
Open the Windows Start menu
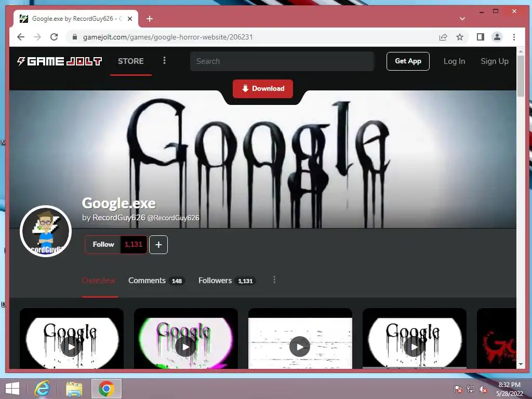(12, 389)
